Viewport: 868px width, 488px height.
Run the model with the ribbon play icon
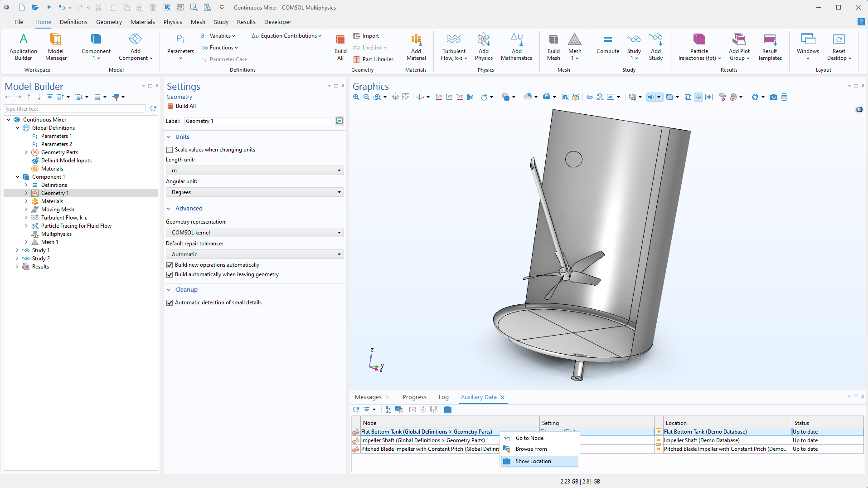pos(49,7)
